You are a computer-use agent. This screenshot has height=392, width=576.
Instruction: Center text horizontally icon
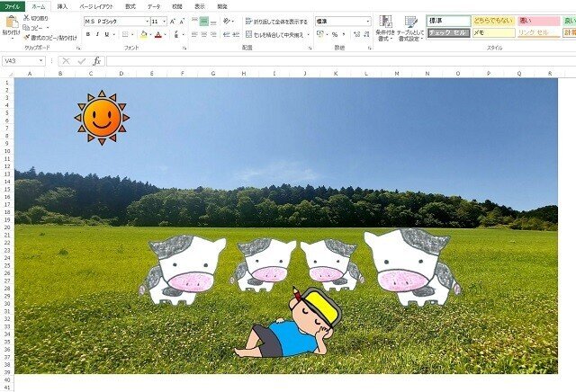click(x=204, y=34)
